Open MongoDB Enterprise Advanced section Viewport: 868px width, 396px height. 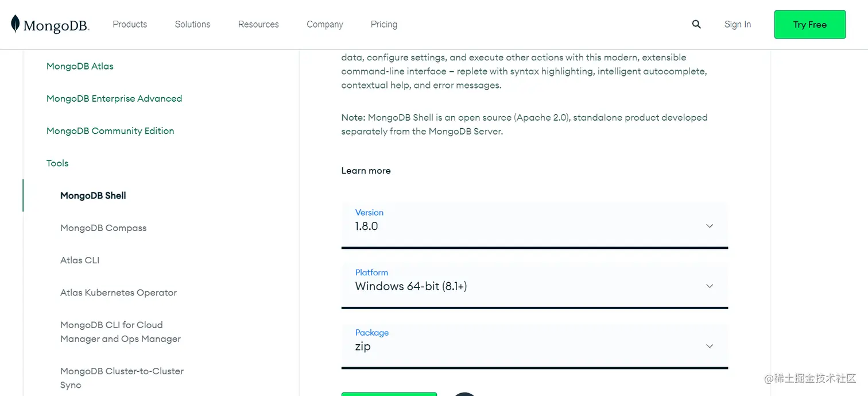click(x=114, y=98)
